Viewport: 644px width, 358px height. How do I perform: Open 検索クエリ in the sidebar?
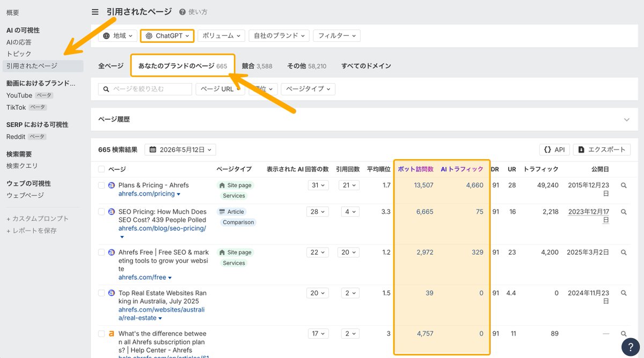point(22,166)
